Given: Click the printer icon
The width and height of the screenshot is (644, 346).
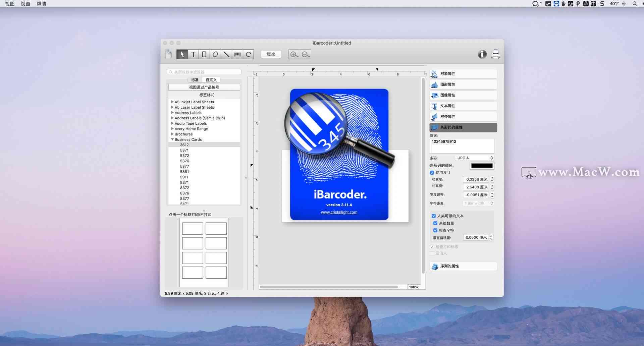Looking at the screenshot, I should 495,54.
